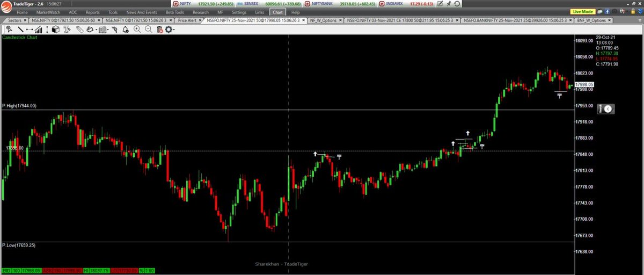Expand the eraser tool dropdown arrow
Image resolution: width=644 pixels, height=275 pixels.
96,30
